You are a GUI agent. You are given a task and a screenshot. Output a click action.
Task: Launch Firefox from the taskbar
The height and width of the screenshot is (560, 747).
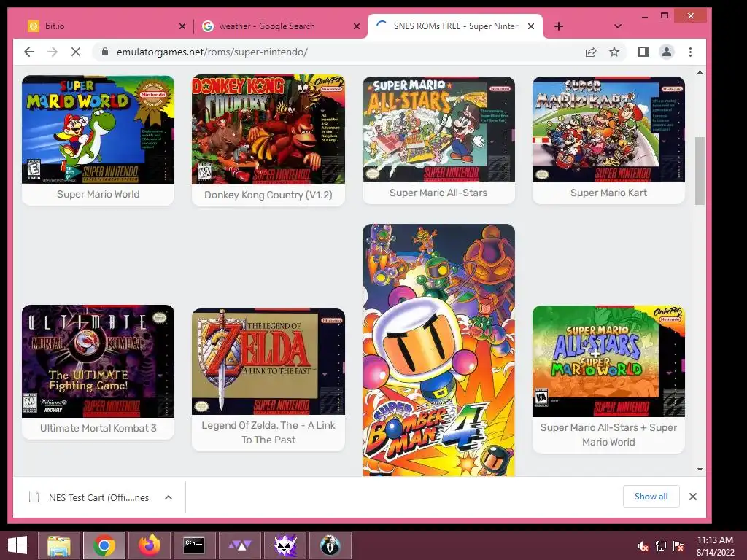150,545
